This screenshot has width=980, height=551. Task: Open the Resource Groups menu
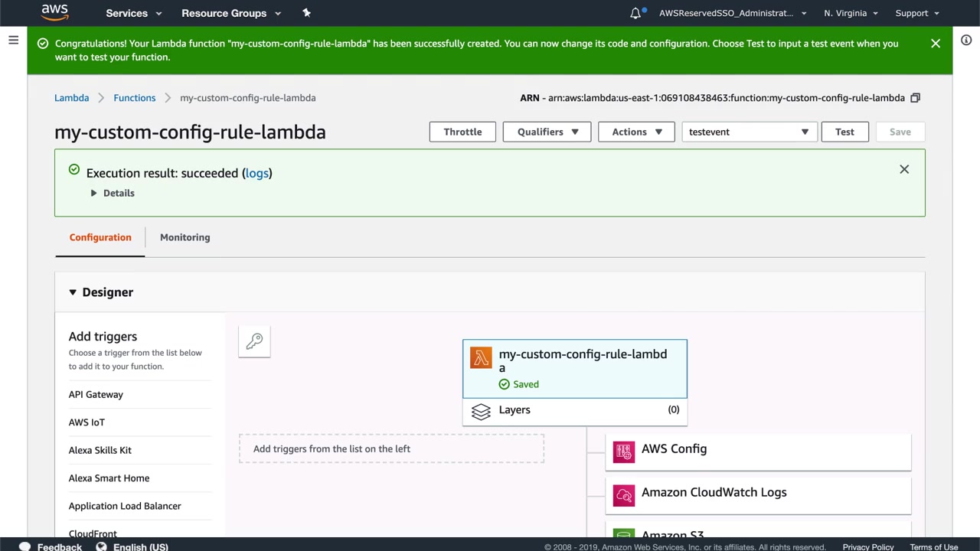[x=231, y=13]
